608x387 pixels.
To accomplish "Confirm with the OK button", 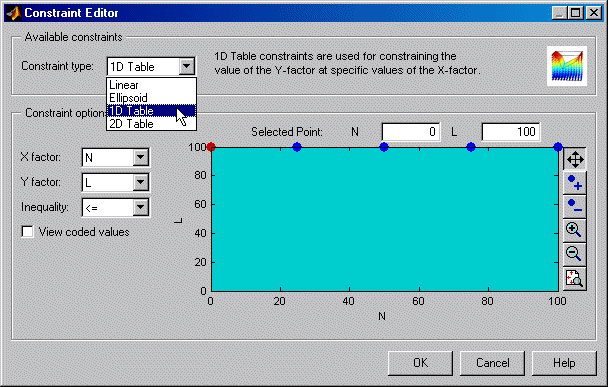I will [x=420, y=363].
